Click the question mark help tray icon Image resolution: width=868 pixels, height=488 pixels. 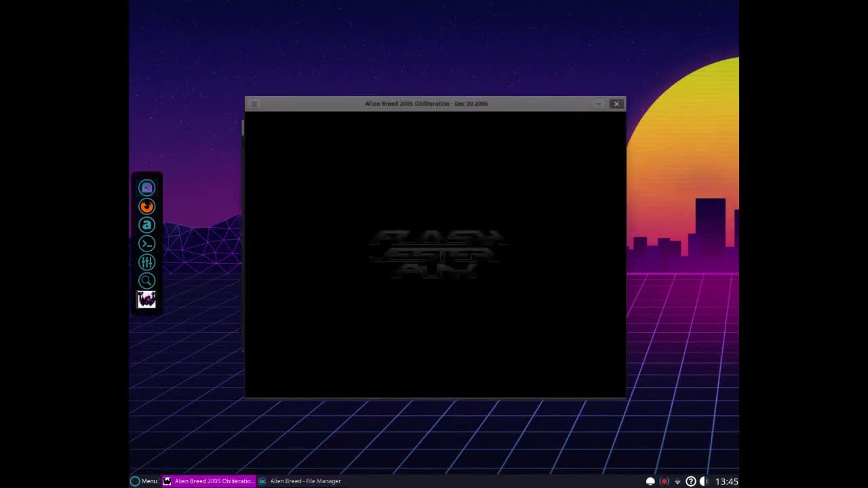690,481
